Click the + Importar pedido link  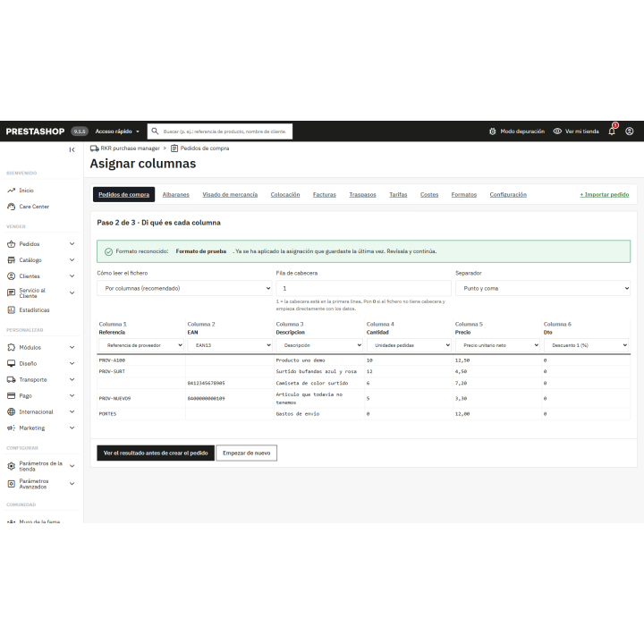[604, 195]
